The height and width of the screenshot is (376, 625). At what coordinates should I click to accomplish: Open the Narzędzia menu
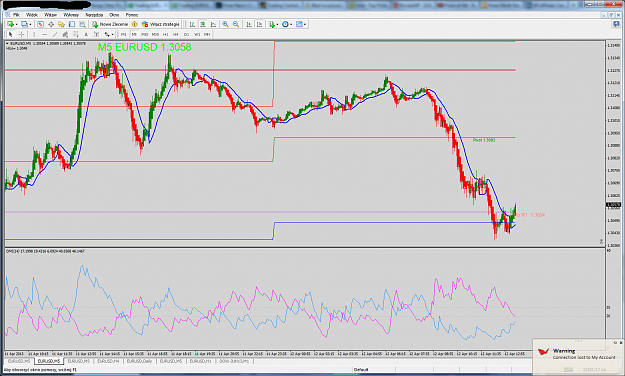point(94,15)
